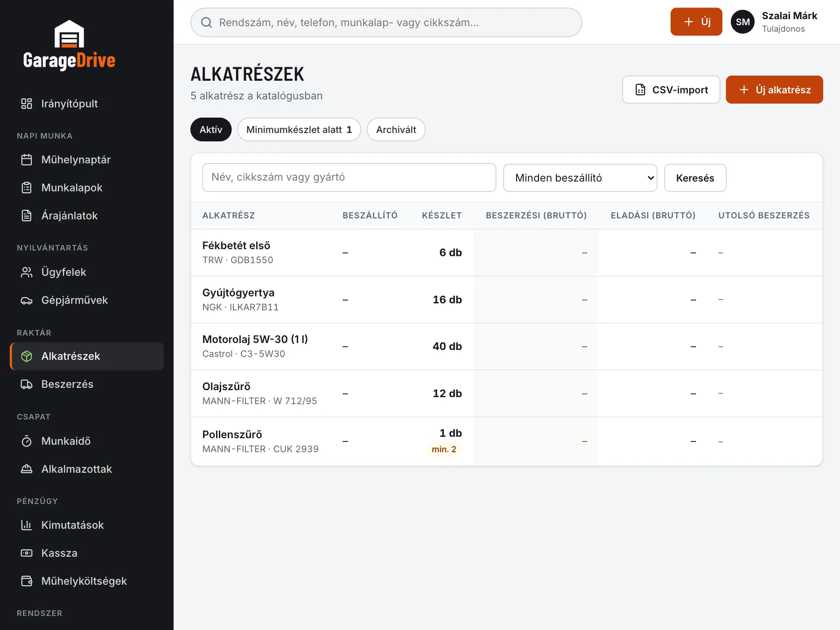Open the Olajszűrő part row

tap(507, 393)
